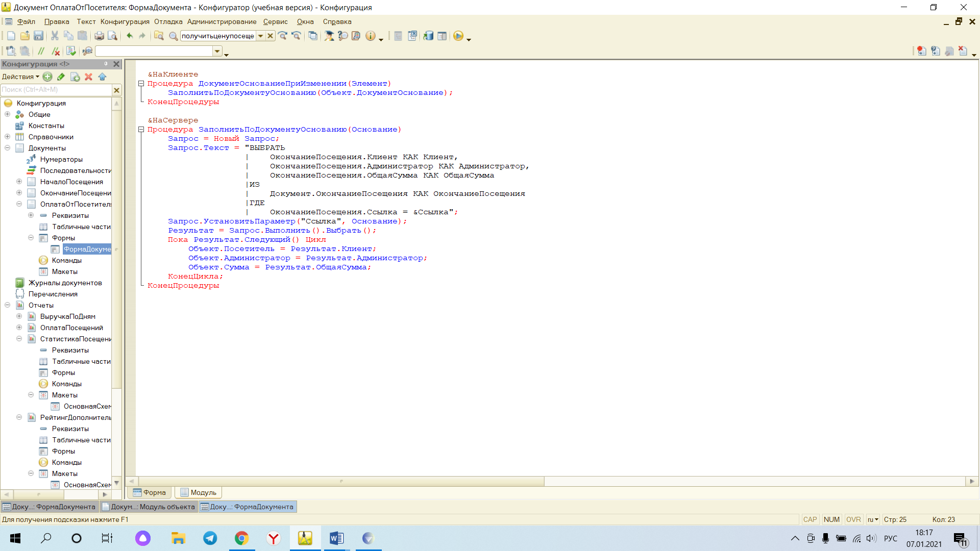980x551 pixels.
Task: Click the save diskette icon
Action: tap(38, 36)
